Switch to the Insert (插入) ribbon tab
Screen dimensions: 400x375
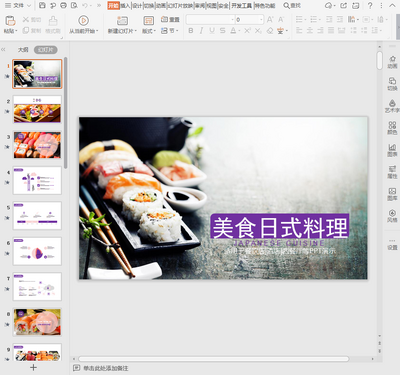125,5
